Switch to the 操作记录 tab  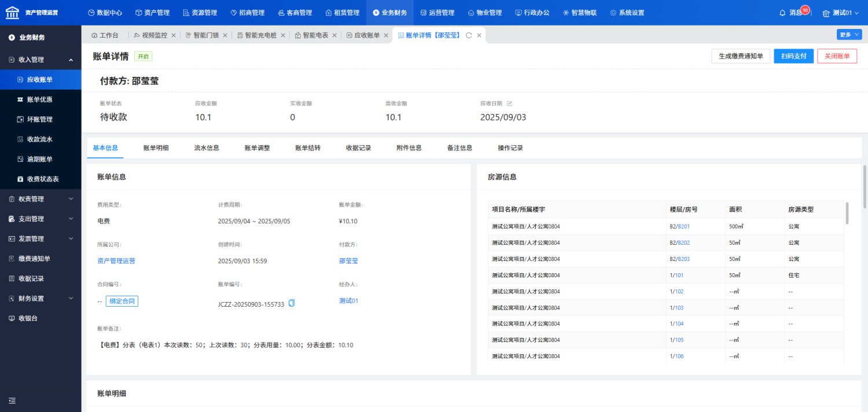pos(510,148)
